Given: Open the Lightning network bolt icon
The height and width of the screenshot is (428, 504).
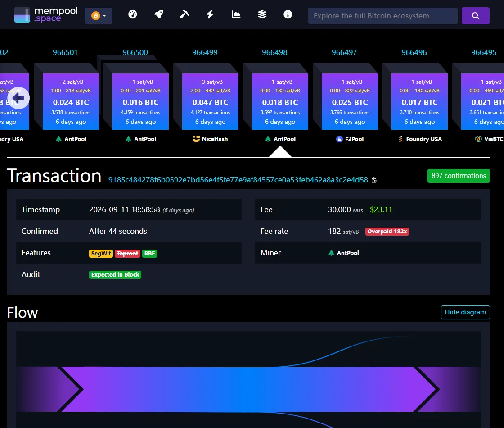Looking at the screenshot, I should pos(210,14).
